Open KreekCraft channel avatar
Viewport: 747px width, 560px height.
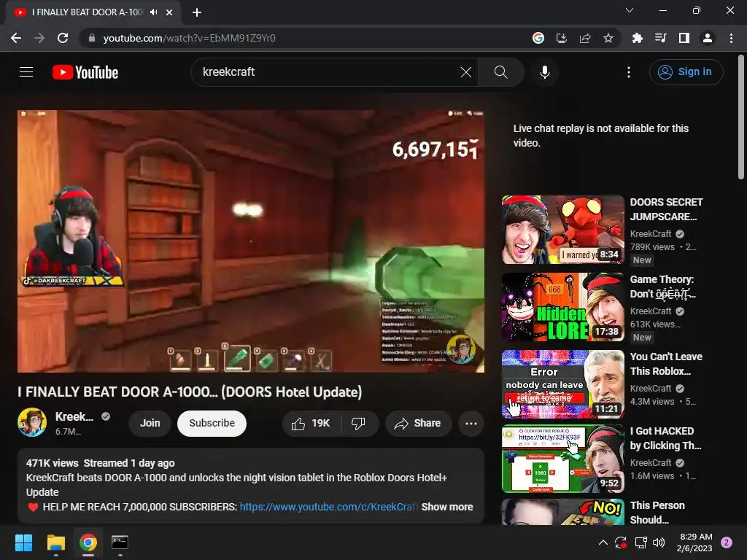coord(32,422)
